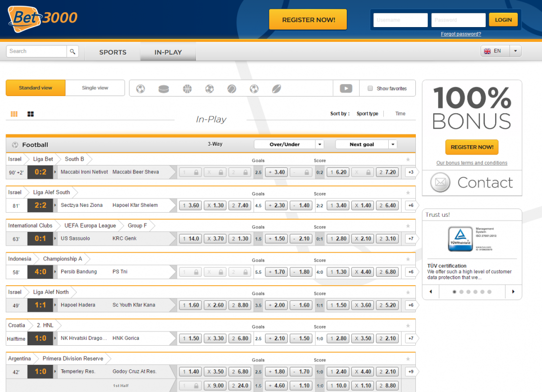Image resolution: width=542 pixels, height=392 pixels.
Task: Expand arrow beside 2:2 score of Sectzya Nes Ziona
Action: [55, 205]
